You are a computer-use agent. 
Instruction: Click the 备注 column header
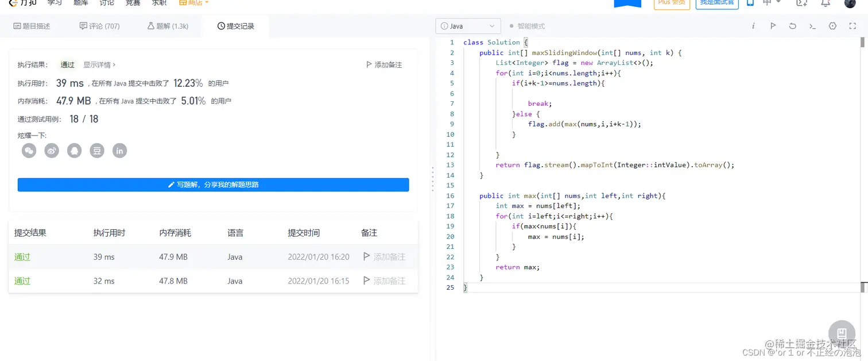(x=369, y=233)
